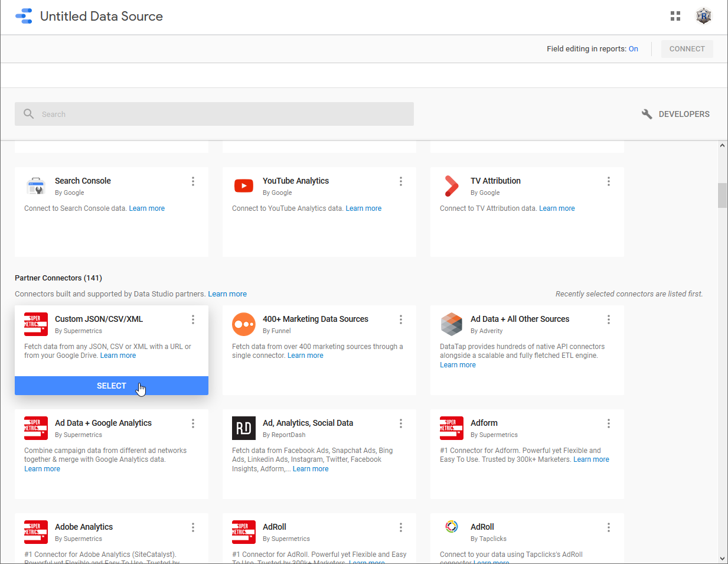The image size is (728, 564).
Task: Toggle Field editing in reports On
Action: pyautogui.click(x=633, y=49)
